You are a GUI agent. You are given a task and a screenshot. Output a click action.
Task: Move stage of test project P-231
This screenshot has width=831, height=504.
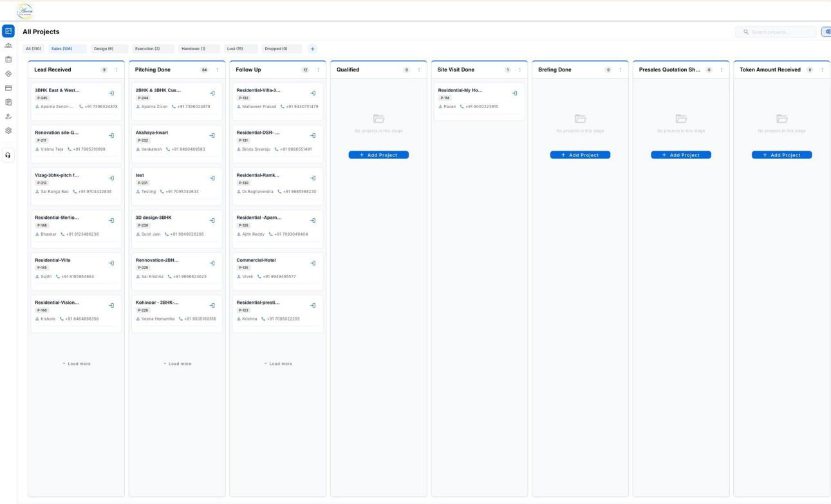pyautogui.click(x=212, y=178)
